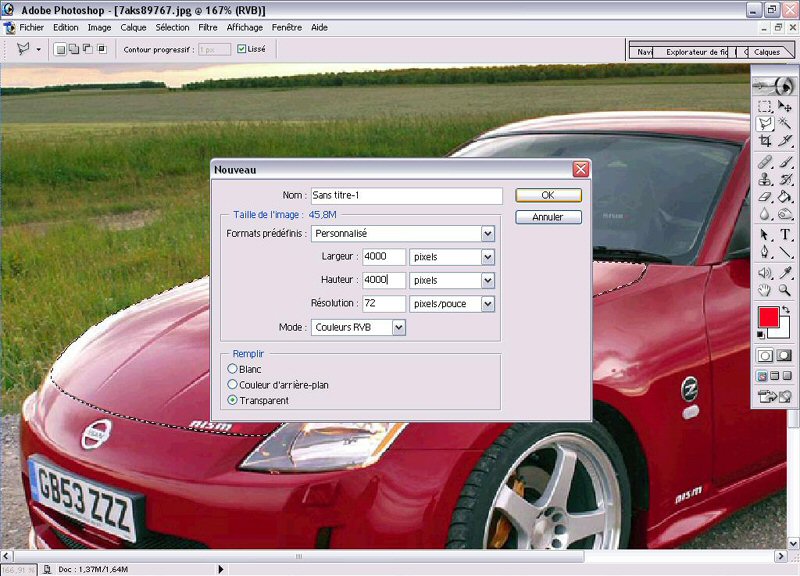
Task: Switch to Standard editing mode
Action: pyautogui.click(x=765, y=356)
